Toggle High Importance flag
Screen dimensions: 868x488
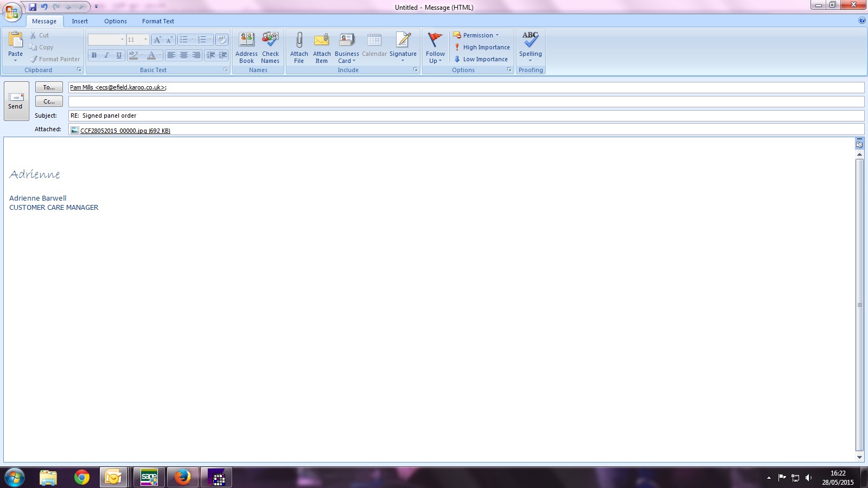[x=482, y=47]
